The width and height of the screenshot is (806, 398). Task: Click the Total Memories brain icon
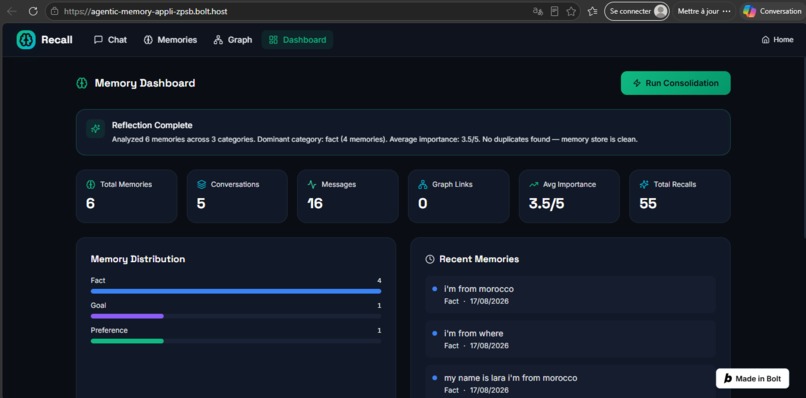90,184
